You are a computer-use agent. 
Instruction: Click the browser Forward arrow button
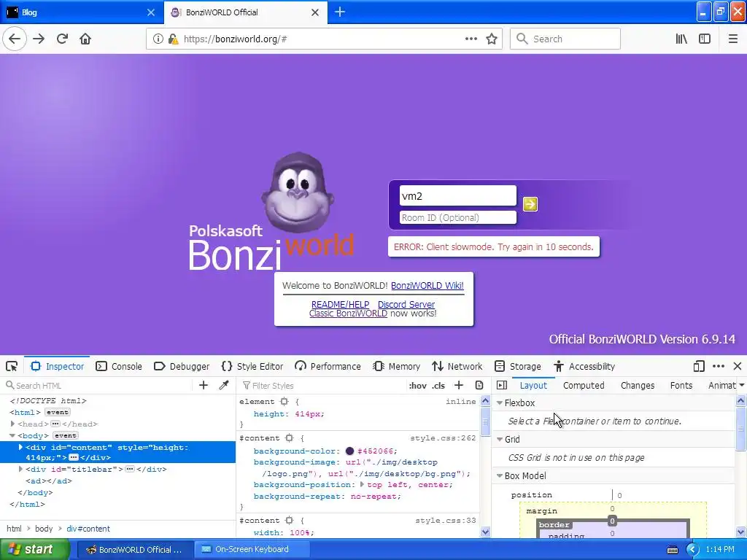39,39
